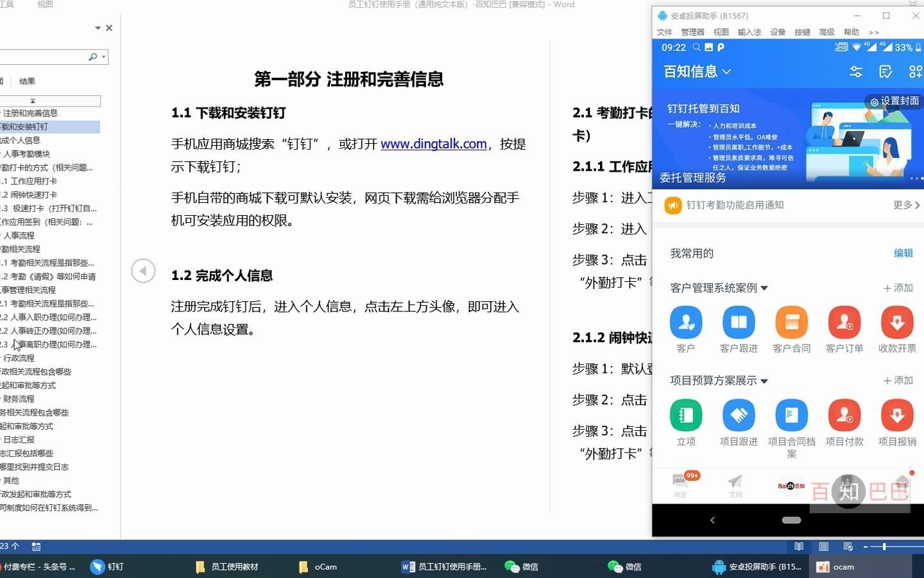The image size is (924, 578).
Task: Close the Word navigation pane
Action: click(x=109, y=28)
